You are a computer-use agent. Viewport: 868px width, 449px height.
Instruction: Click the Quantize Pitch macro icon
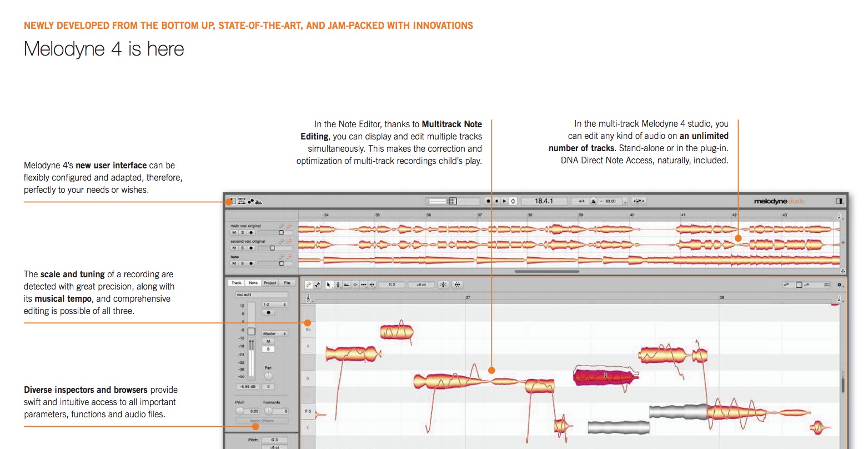click(443, 285)
